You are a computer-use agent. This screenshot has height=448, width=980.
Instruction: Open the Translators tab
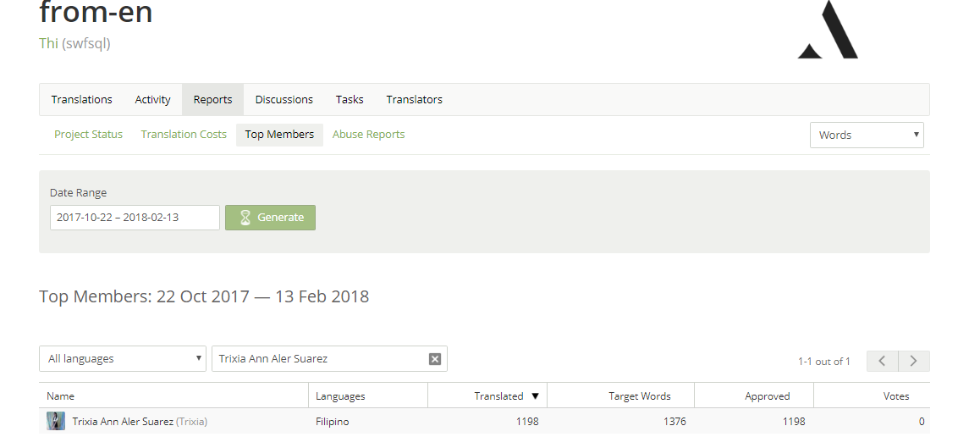[415, 99]
